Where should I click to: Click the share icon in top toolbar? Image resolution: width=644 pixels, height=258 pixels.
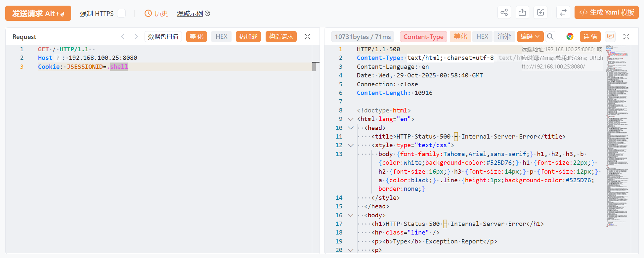pyautogui.click(x=504, y=13)
